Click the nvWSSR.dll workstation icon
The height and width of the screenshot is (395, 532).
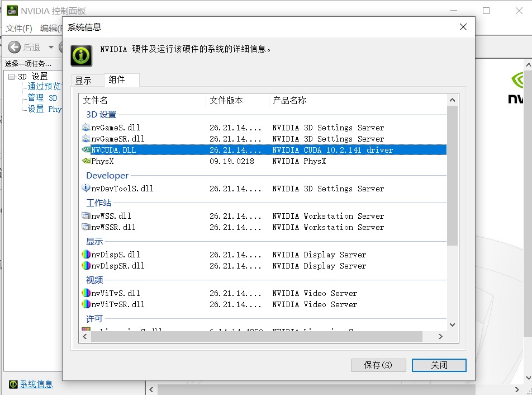click(86, 227)
